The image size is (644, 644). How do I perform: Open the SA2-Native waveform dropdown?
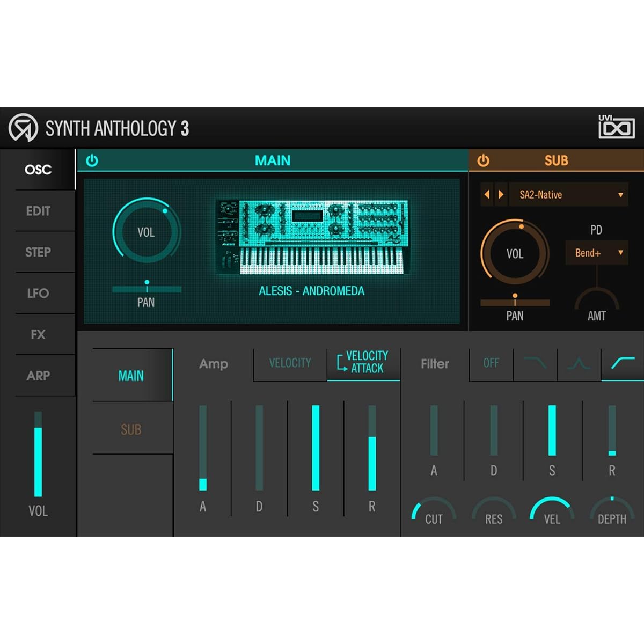(x=569, y=195)
